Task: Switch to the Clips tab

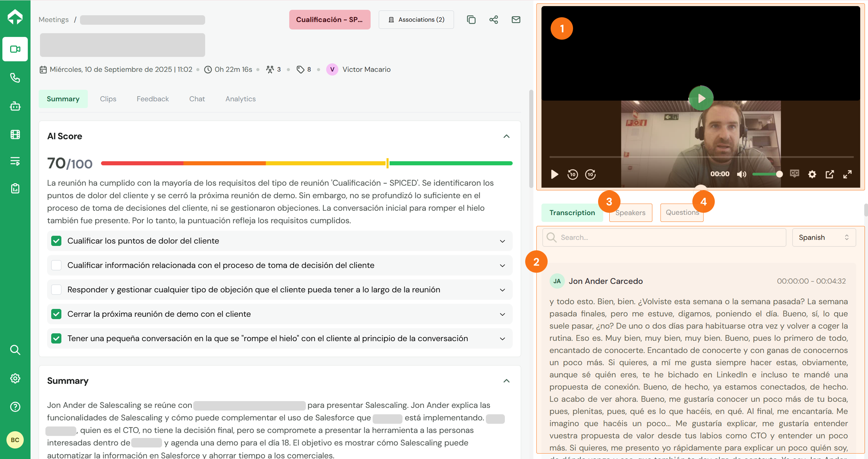Action: [x=108, y=99]
